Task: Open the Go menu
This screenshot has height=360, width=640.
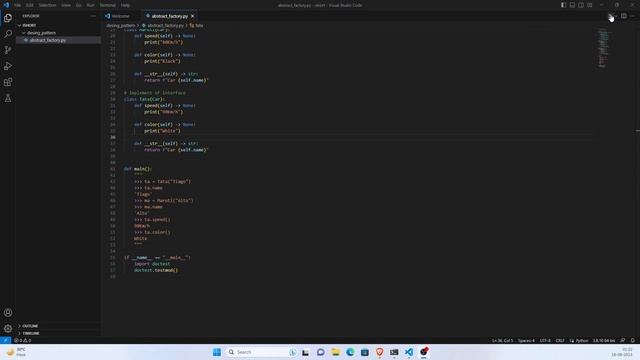Action: 78,5
